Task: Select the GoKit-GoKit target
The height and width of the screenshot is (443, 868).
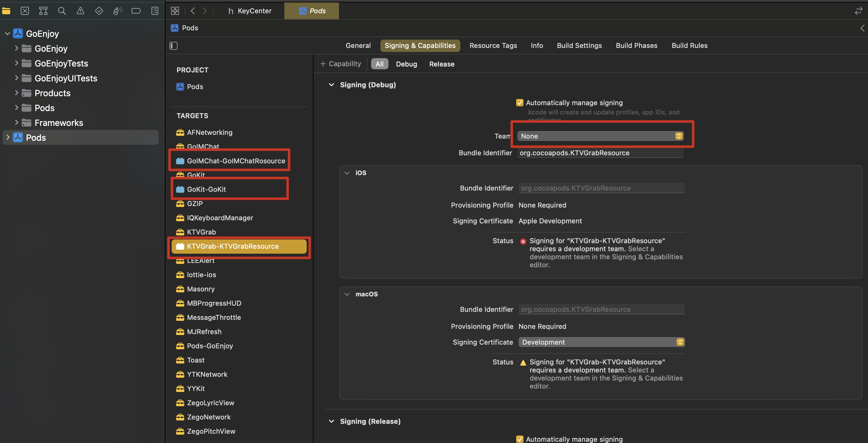Action: tap(206, 189)
